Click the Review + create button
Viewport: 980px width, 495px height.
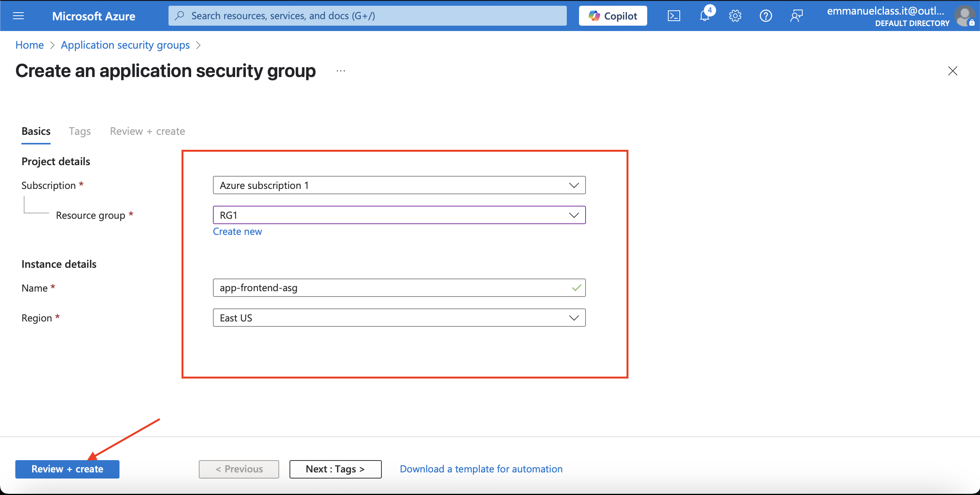[67, 469]
